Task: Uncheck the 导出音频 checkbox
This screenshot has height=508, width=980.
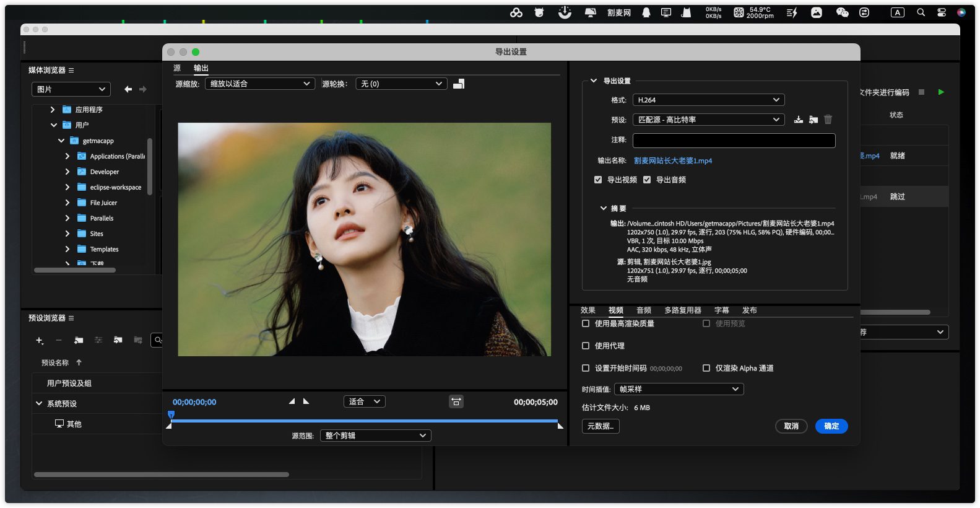Action: tap(647, 180)
